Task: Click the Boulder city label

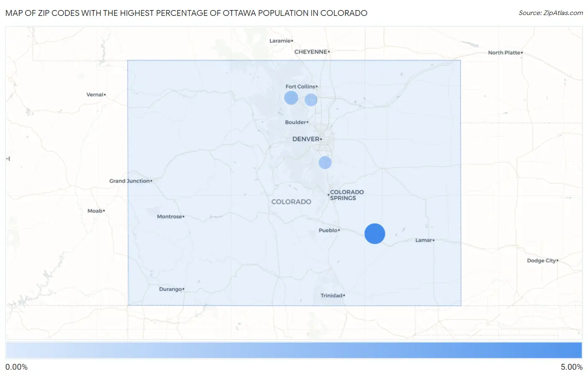Action: pos(295,122)
